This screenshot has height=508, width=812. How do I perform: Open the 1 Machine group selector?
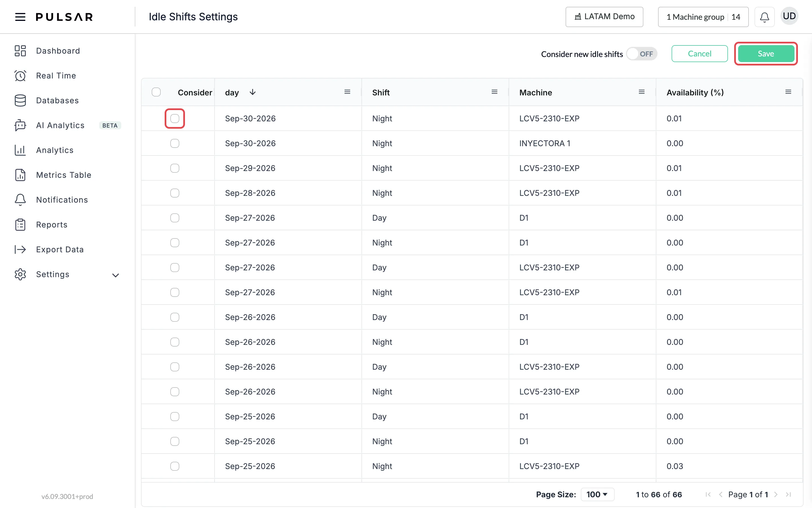point(703,17)
